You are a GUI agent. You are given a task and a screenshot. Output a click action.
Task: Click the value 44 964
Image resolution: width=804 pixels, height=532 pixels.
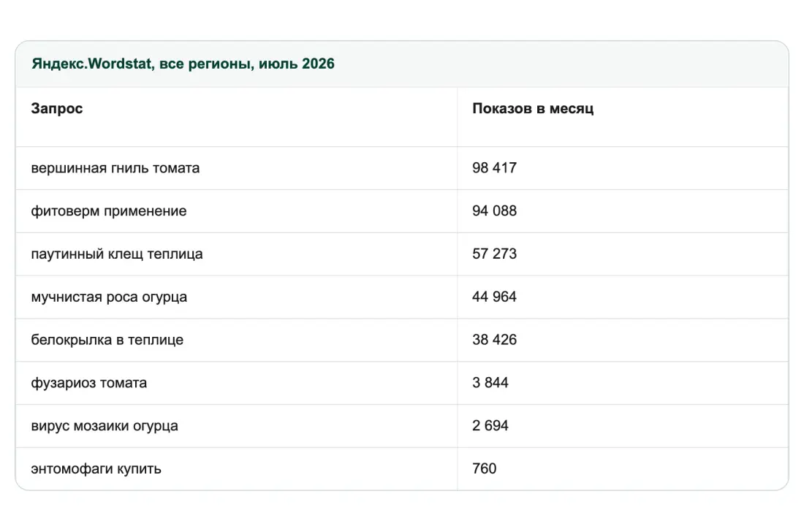click(494, 297)
